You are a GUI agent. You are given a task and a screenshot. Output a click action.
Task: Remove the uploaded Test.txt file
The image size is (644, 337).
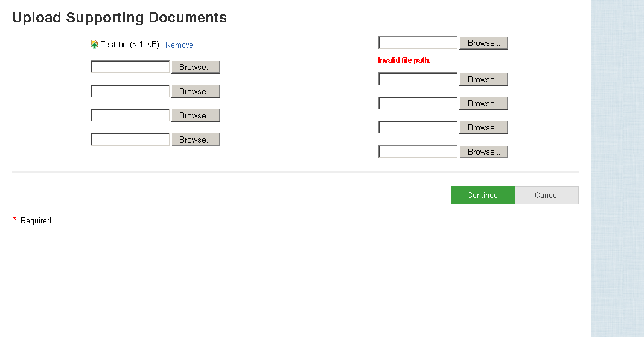pos(179,45)
